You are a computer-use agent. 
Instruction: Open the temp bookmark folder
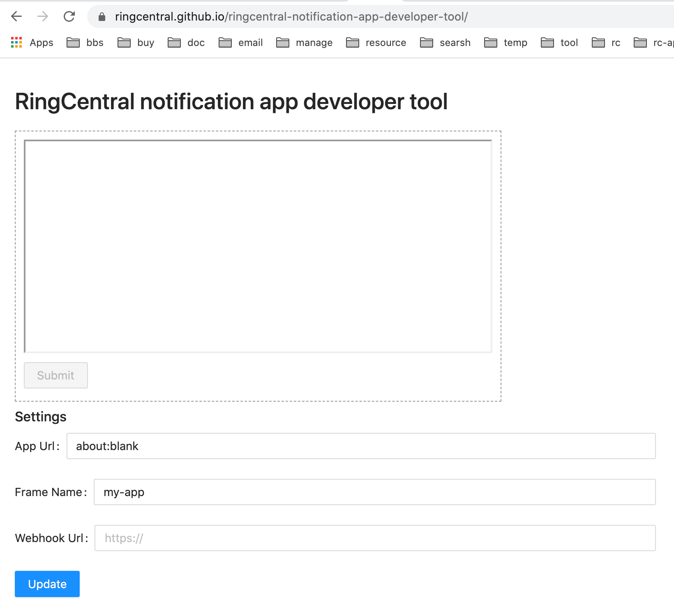tap(505, 43)
